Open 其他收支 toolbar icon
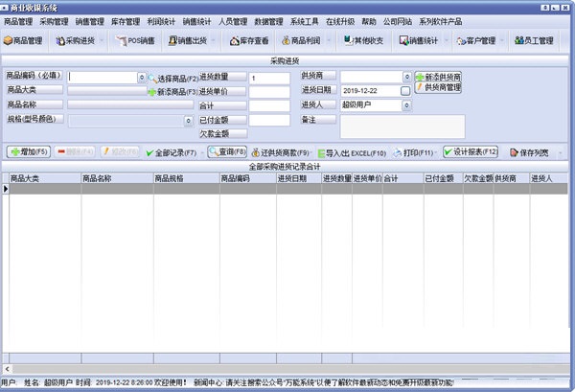 (x=363, y=40)
